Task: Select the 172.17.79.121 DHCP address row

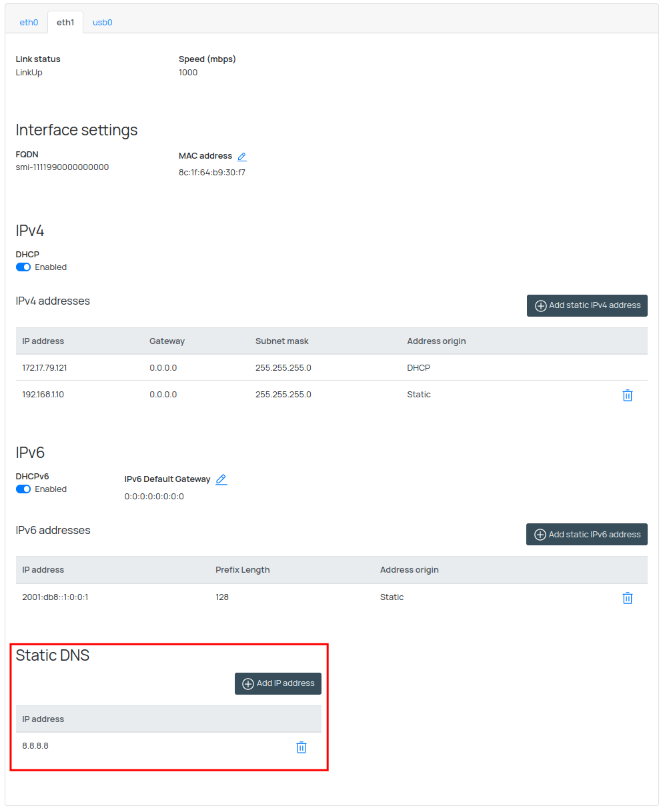Action: tap(45, 368)
